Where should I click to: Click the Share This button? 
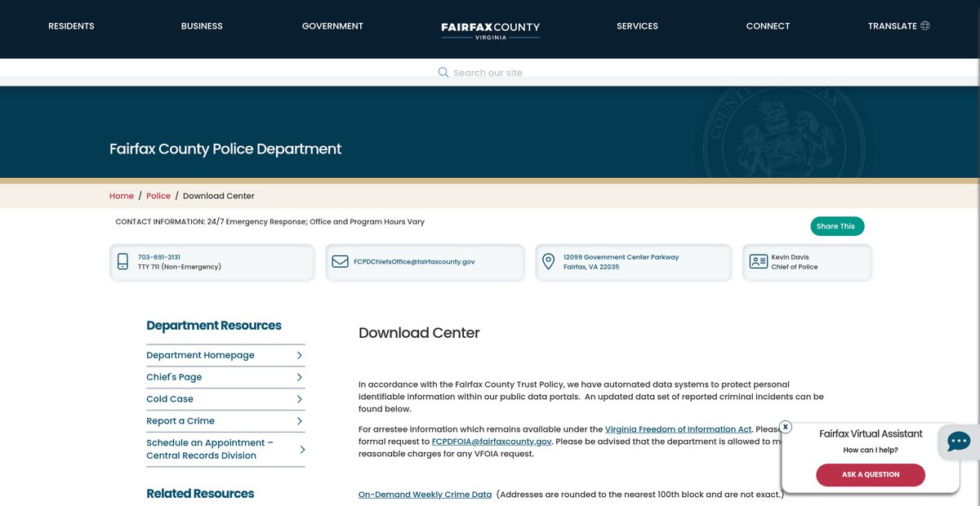pos(837,226)
